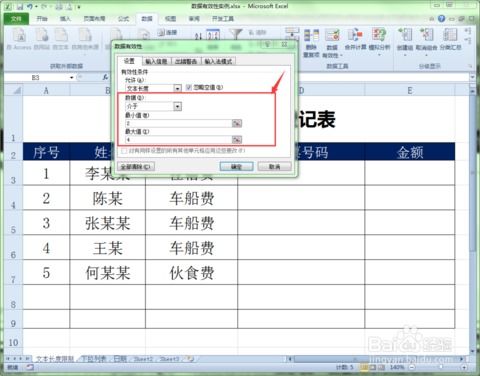Click the Filter funnel icon in ribbon
The height and width of the screenshot is (376, 480).
coord(236,34)
